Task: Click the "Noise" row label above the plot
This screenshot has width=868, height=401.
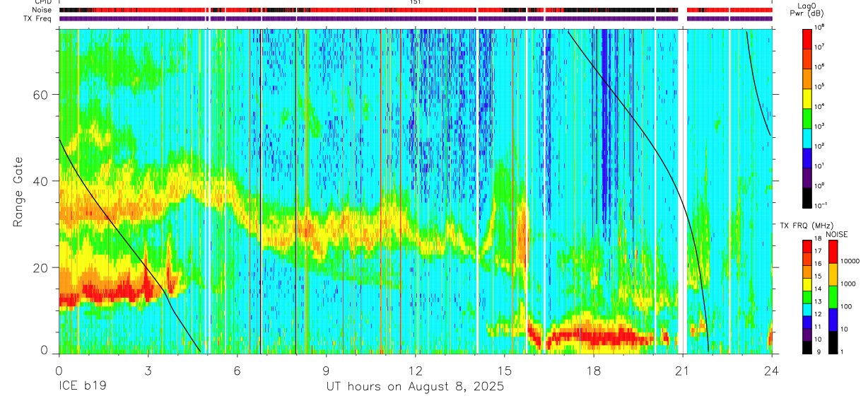Action: click(42, 11)
